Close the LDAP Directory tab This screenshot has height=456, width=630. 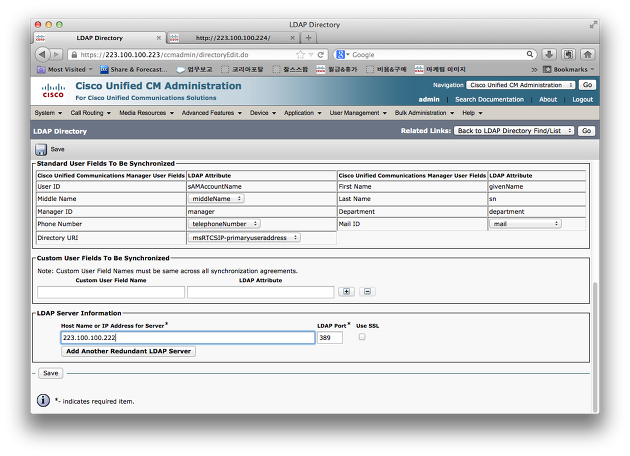point(159,38)
